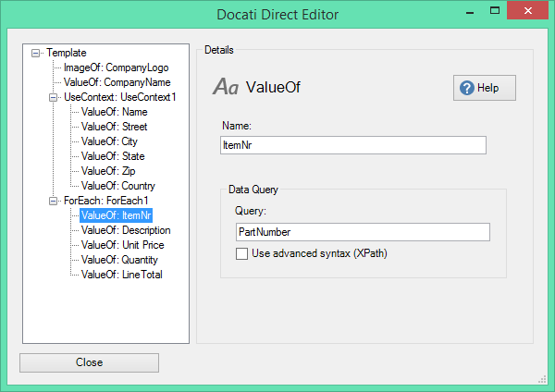Select ValueOf: Zip tree item
The image size is (555, 392).
click(x=108, y=171)
